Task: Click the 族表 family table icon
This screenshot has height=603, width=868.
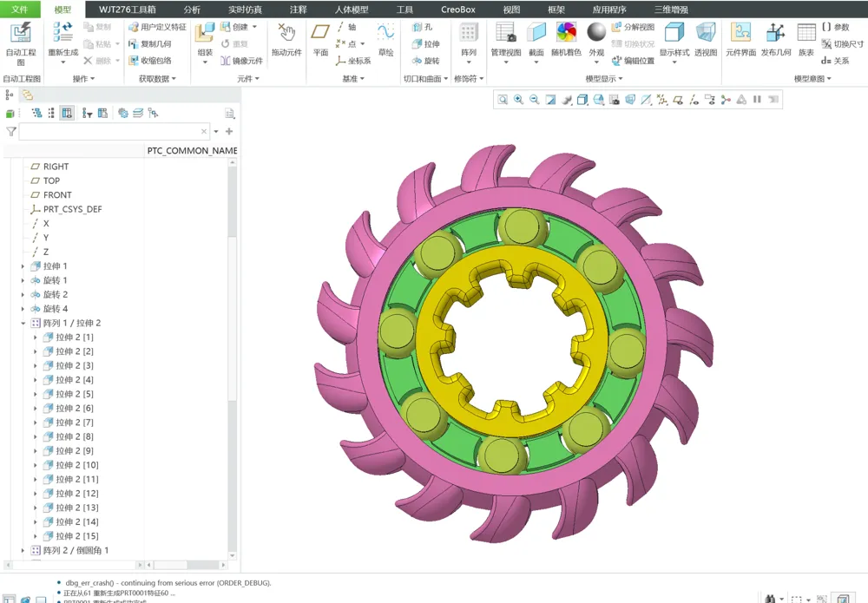Action: point(806,40)
